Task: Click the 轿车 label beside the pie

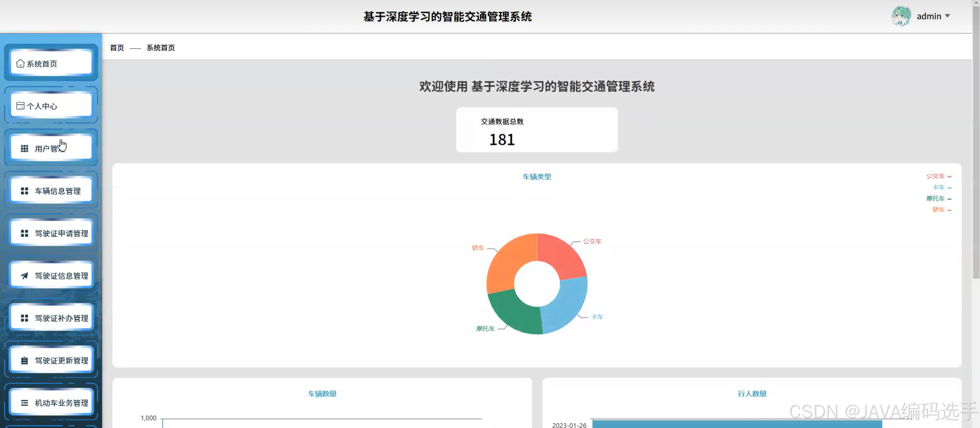Action: [x=478, y=248]
